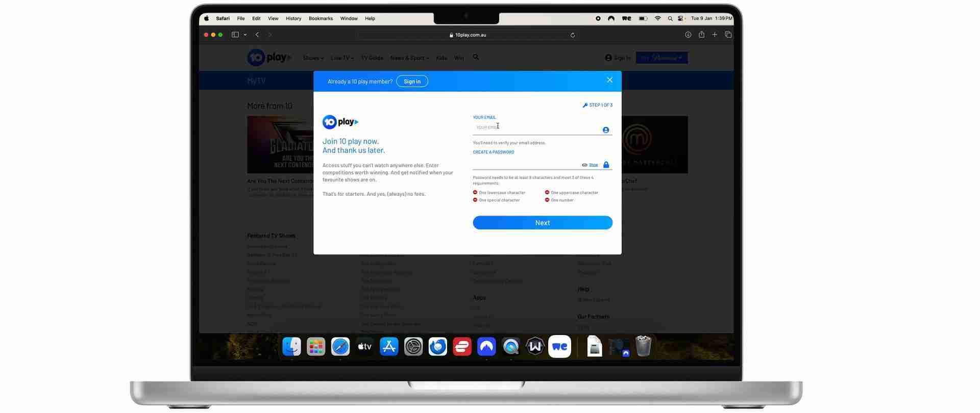Screen dimensions: 980x413
Task: Click the Wi-Fi status icon
Action: 658,18
